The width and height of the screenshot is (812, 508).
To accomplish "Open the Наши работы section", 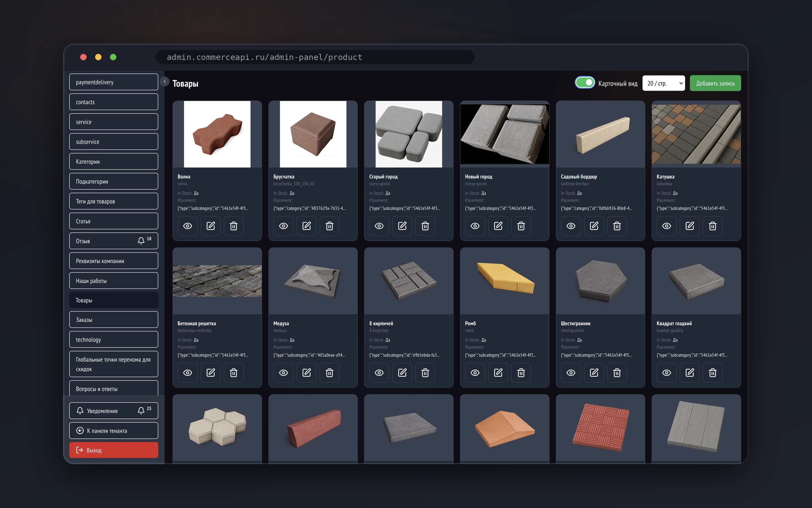I will tap(114, 281).
